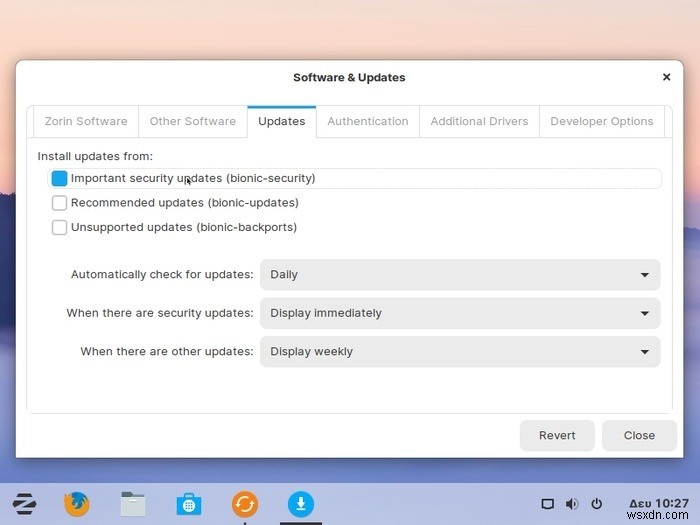700x525 pixels.
Task: Open the clock showing 10:27
Action: click(659, 504)
